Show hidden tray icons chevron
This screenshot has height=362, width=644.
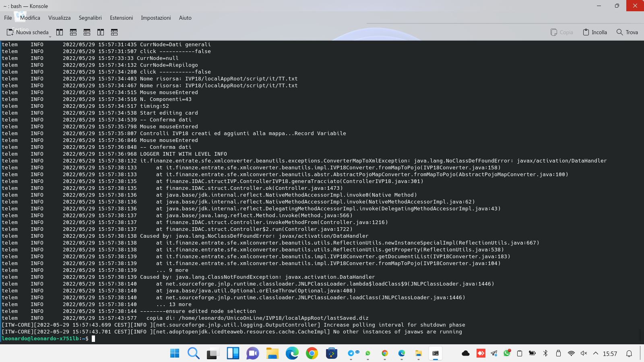point(596,354)
